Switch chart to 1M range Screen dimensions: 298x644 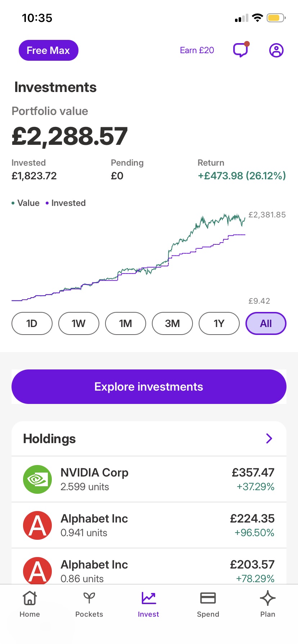coord(126,323)
